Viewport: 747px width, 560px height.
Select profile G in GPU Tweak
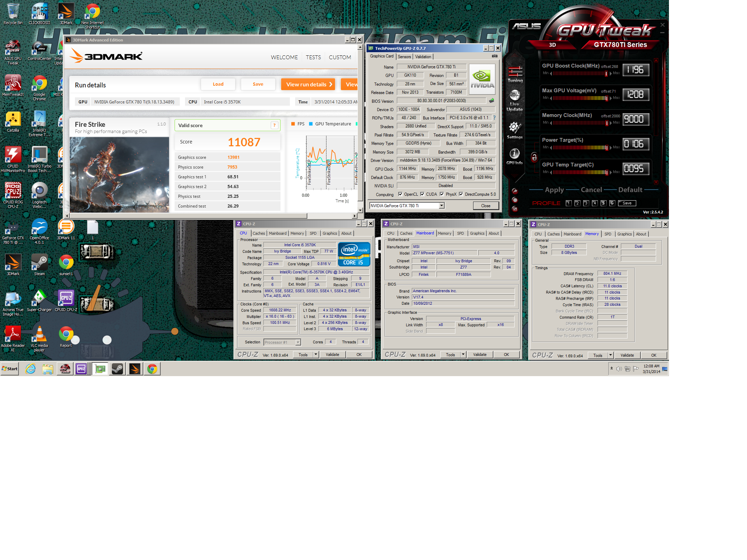[612, 203]
